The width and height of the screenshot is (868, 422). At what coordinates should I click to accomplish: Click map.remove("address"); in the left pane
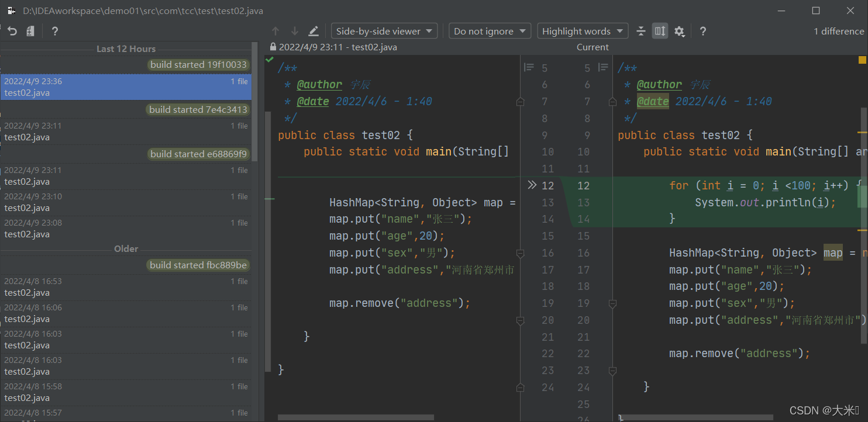[399, 303]
